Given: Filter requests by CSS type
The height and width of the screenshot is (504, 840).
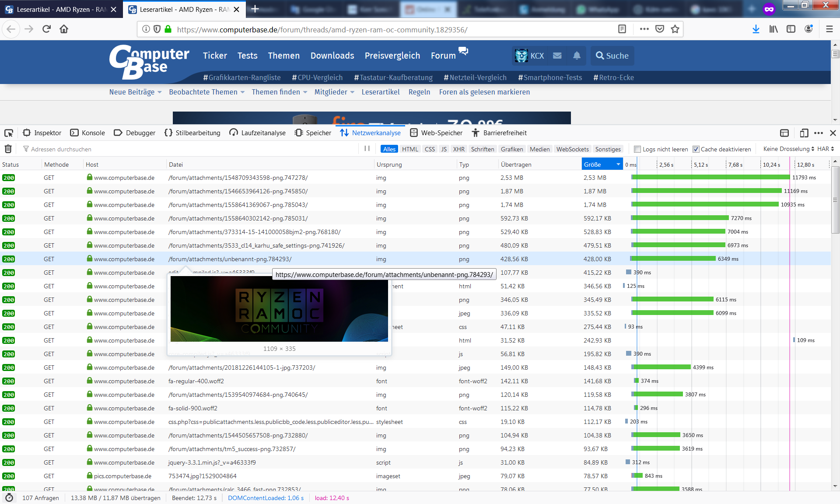Looking at the screenshot, I should pyautogui.click(x=430, y=149).
